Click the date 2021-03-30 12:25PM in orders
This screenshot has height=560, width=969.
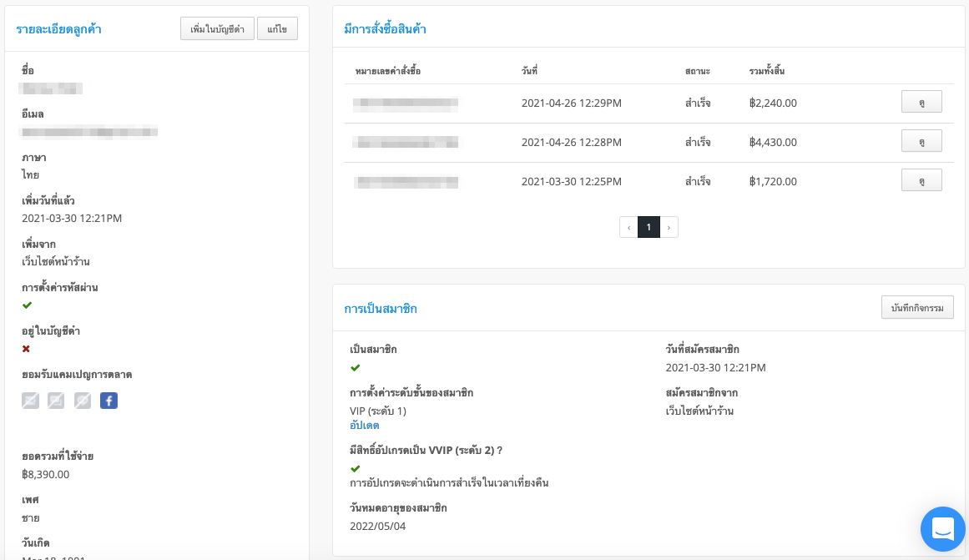click(x=572, y=182)
